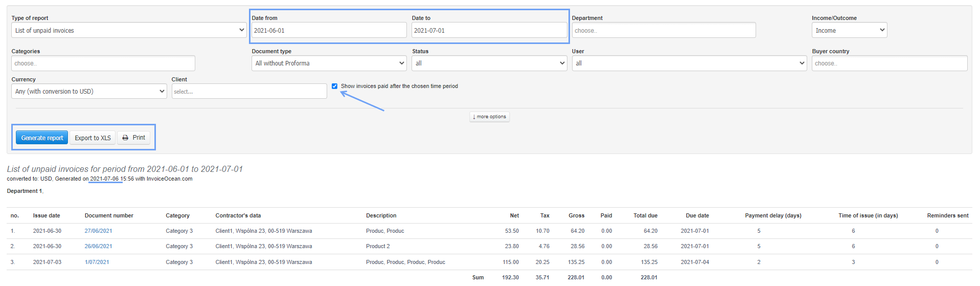Expand the Status dropdown
This screenshot has width=980, height=286.
pyautogui.click(x=489, y=63)
